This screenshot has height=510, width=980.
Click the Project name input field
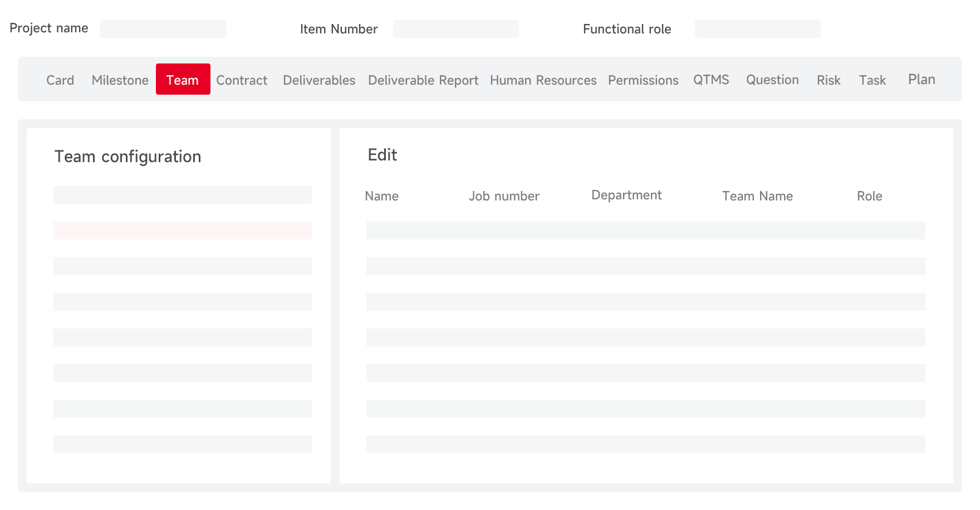click(x=163, y=29)
